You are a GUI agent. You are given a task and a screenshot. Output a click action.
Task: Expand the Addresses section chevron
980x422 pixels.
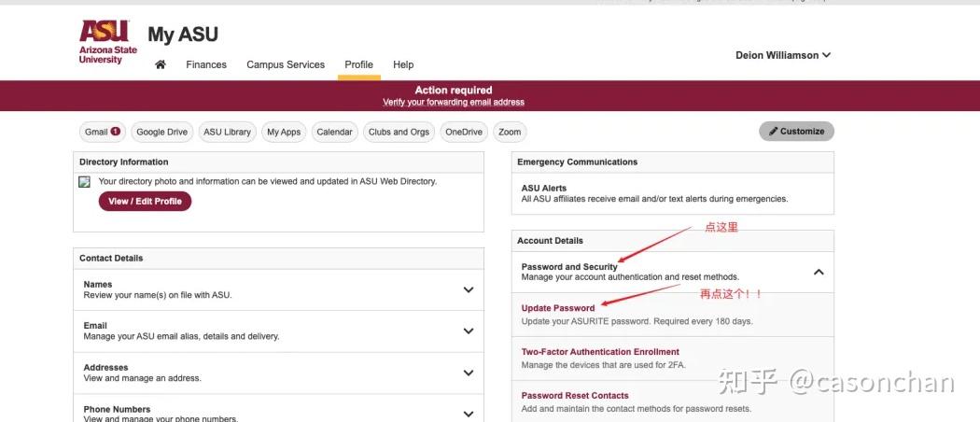(x=469, y=373)
